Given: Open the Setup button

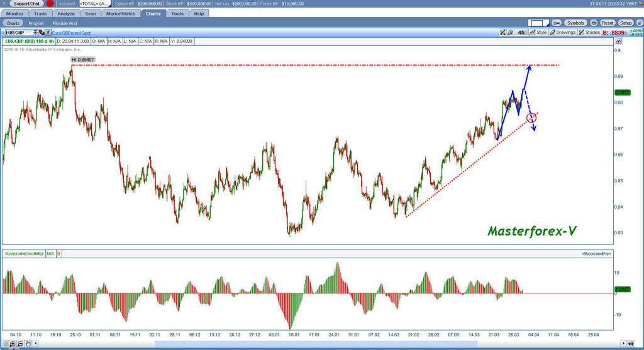Looking at the screenshot, I should (x=626, y=23).
